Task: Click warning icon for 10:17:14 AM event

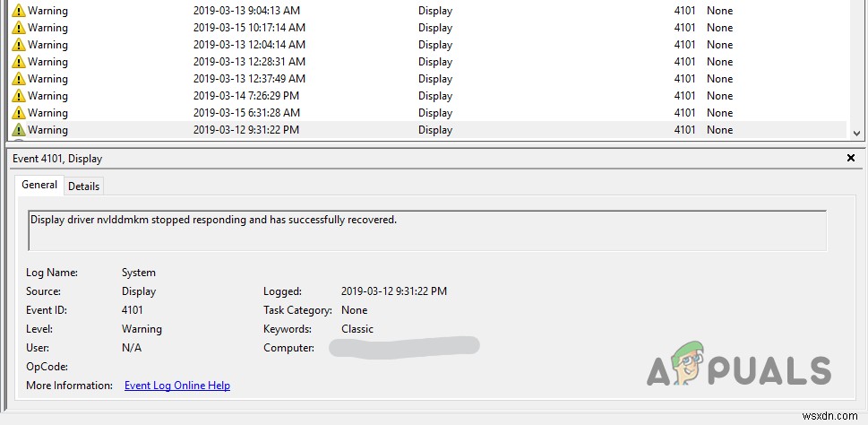Action: click(x=19, y=28)
